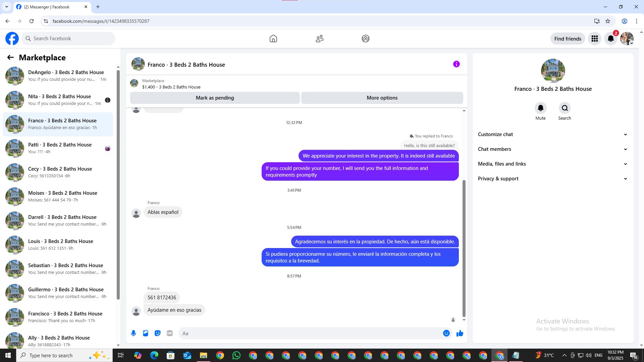Viewport: 644px width, 362px height.
Task: Open the DeAngelo conversation
Action: pyautogui.click(x=58, y=76)
